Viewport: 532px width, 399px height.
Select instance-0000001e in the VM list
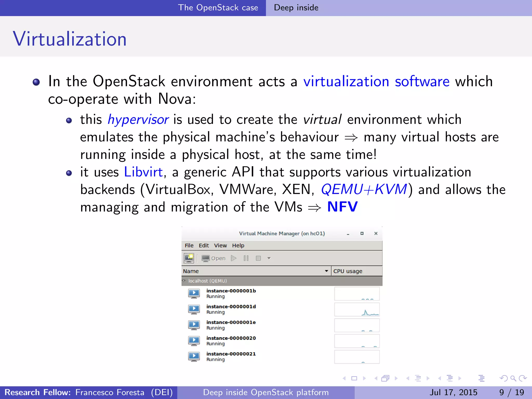(282, 325)
